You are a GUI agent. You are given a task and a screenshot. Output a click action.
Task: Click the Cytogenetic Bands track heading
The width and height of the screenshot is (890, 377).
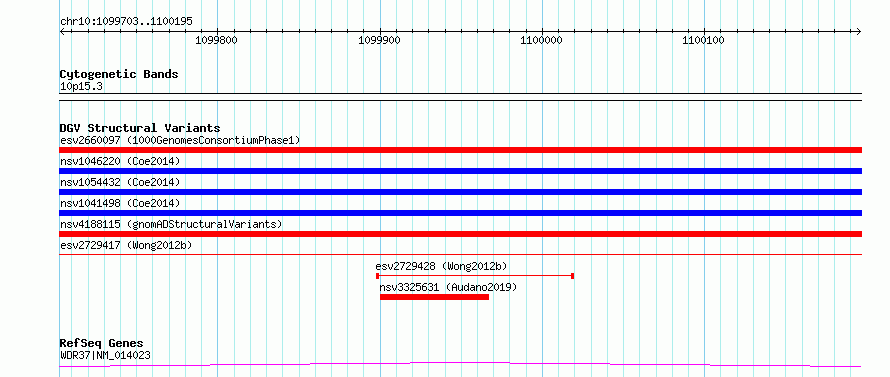119,74
